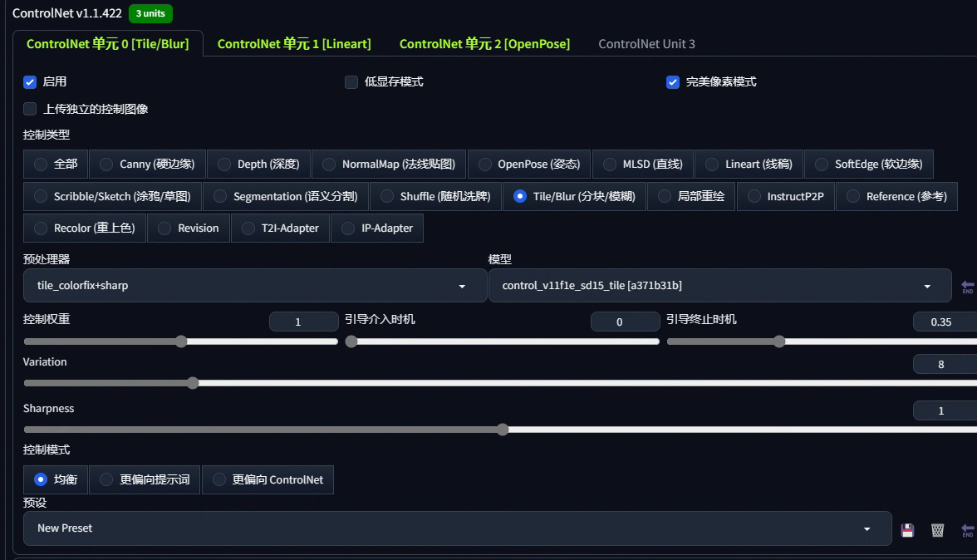This screenshot has height=560, width=977.
Task: Check 上传独立的控制图像 checkbox
Action: [30, 109]
